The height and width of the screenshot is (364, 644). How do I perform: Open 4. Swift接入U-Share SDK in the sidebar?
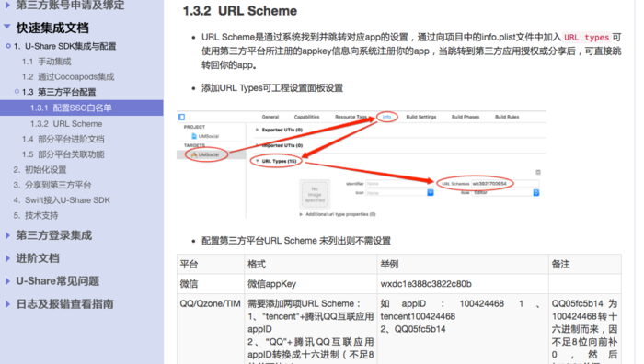(x=62, y=200)
